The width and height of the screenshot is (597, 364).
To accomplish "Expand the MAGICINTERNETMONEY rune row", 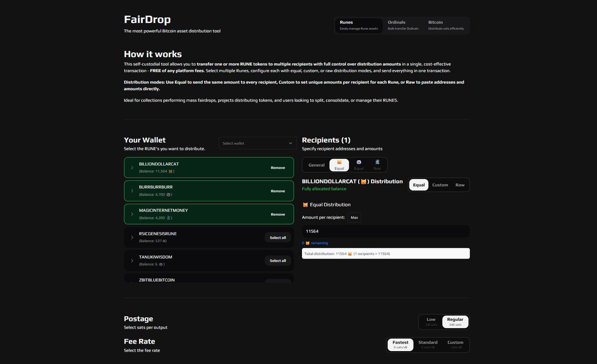I will pos(132,214).
